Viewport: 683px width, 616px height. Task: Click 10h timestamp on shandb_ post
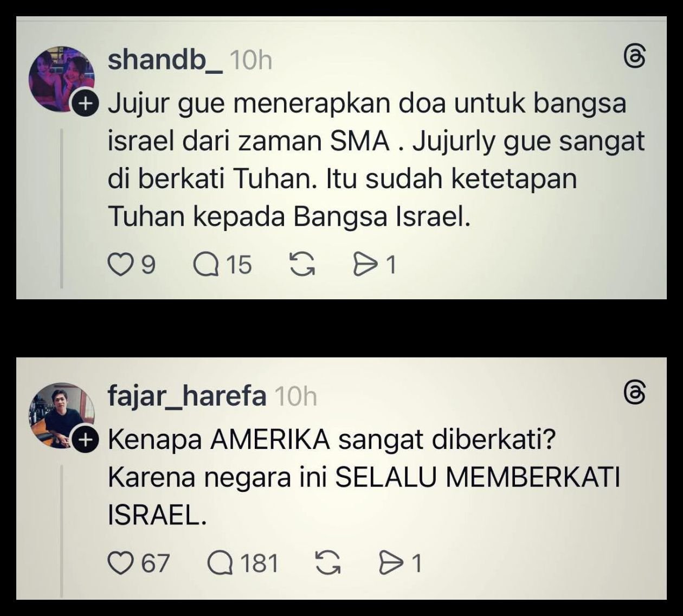(251, 60)
